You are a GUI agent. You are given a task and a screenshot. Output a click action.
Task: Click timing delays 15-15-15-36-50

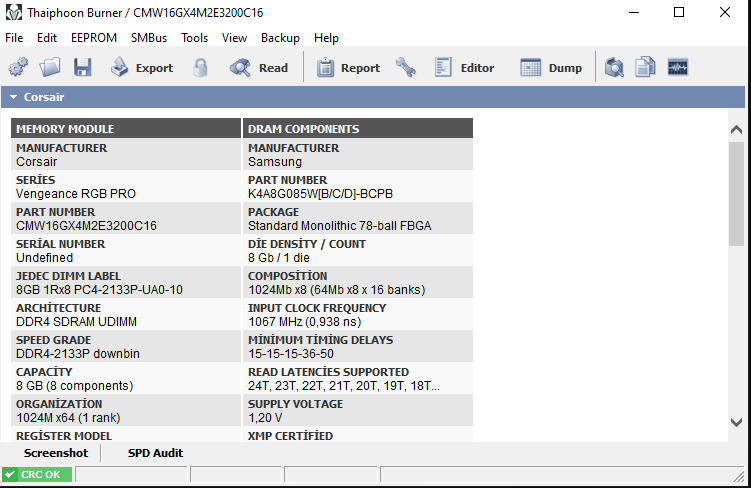pos(291,354)
